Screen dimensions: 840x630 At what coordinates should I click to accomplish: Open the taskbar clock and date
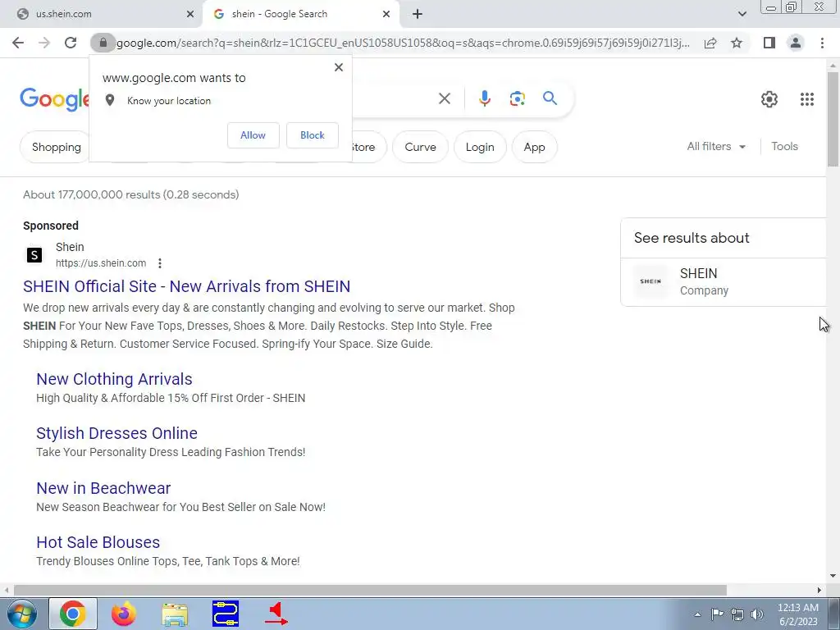click(x=798, y=614)
